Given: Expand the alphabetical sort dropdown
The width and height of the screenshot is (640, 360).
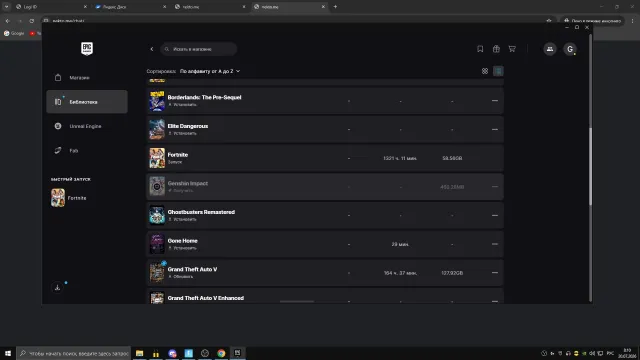Looking at the screenshot, I should [210, 71].
